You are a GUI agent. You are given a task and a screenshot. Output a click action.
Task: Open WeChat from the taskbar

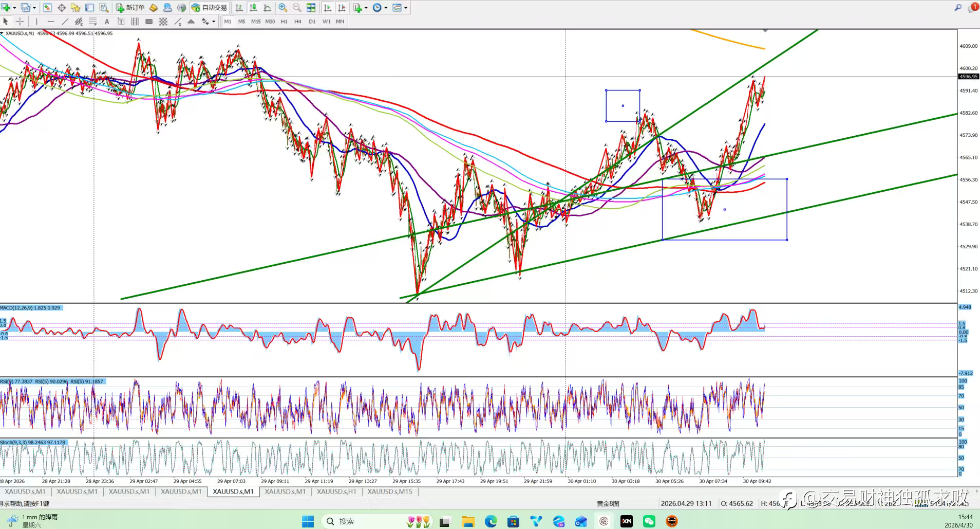(x=649, y=521)
